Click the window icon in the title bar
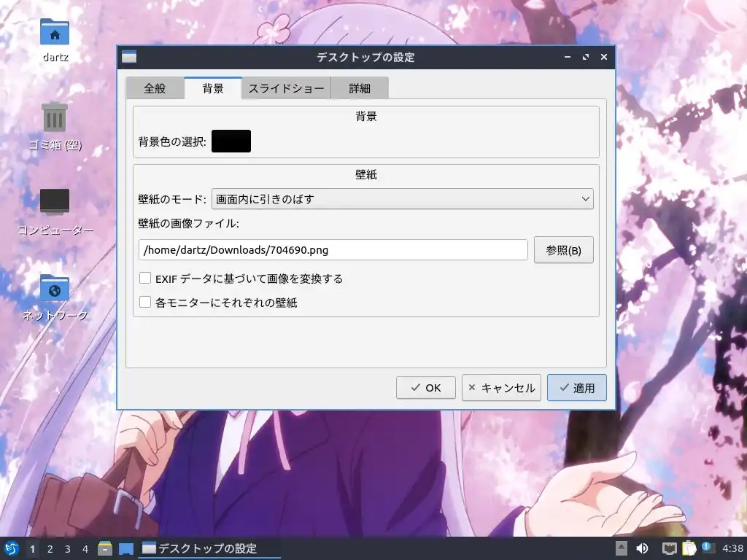 pos(128,57)
